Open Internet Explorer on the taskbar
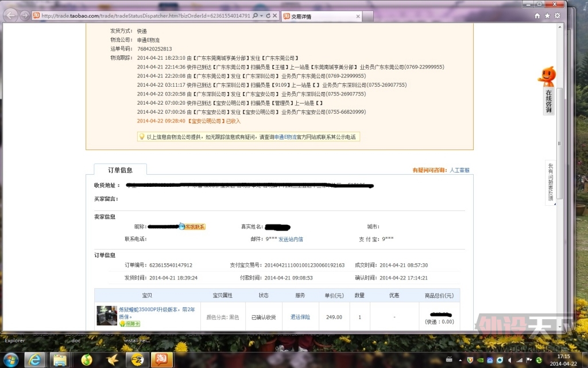The image size is (588, 368). [34, 360]
